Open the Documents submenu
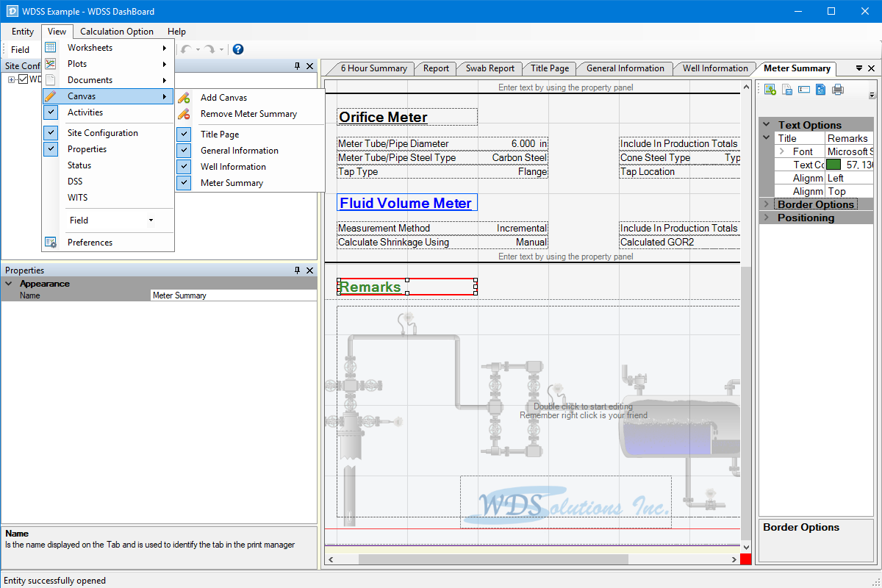This screenshot has width=882, height=588. (x=108, y=80)
